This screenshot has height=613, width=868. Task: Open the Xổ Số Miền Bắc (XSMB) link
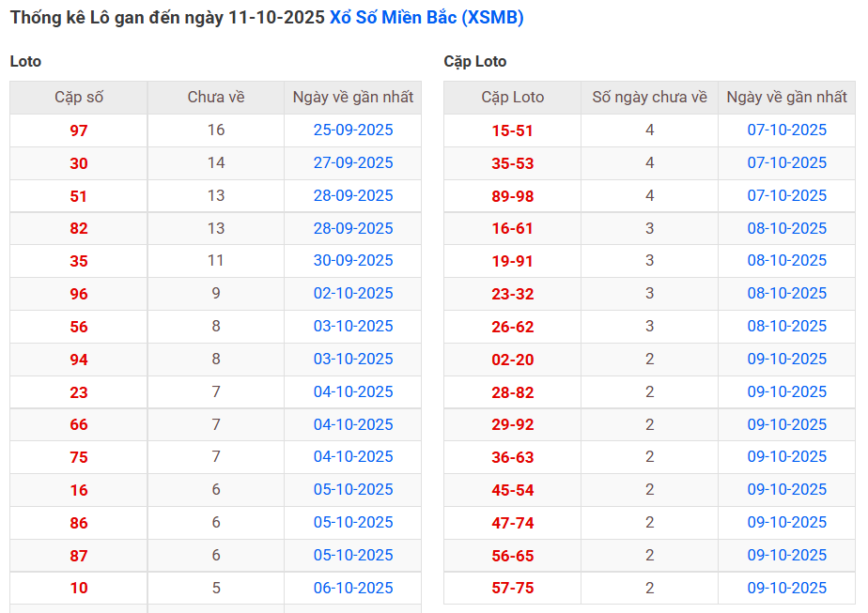426,18
